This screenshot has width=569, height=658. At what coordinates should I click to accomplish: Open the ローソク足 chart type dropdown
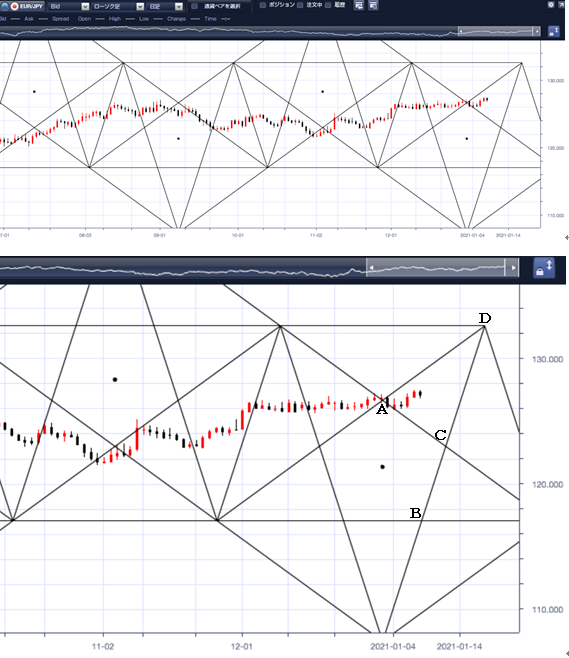coord(141,6)
